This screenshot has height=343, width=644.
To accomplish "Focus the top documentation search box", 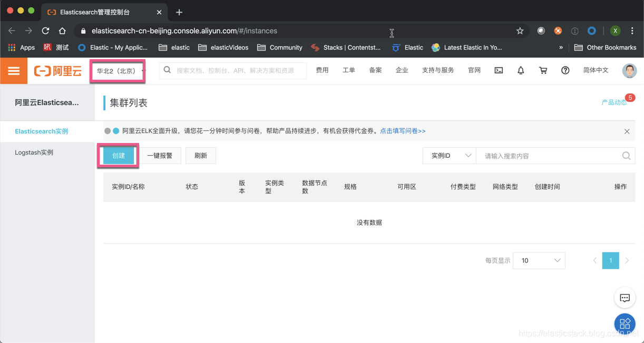I will click(x=233, y=71).
